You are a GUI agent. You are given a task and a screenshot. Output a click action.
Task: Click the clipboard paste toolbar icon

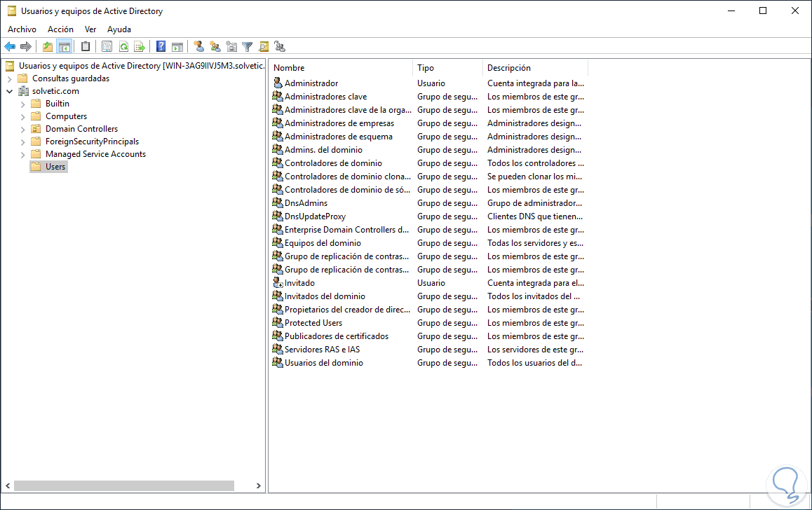[86, 46]
